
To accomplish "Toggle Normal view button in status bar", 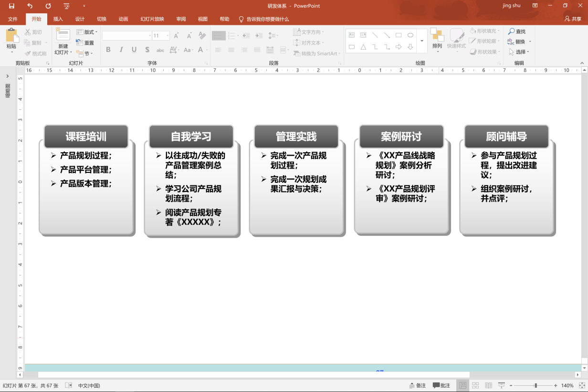I will pos(462,385).
